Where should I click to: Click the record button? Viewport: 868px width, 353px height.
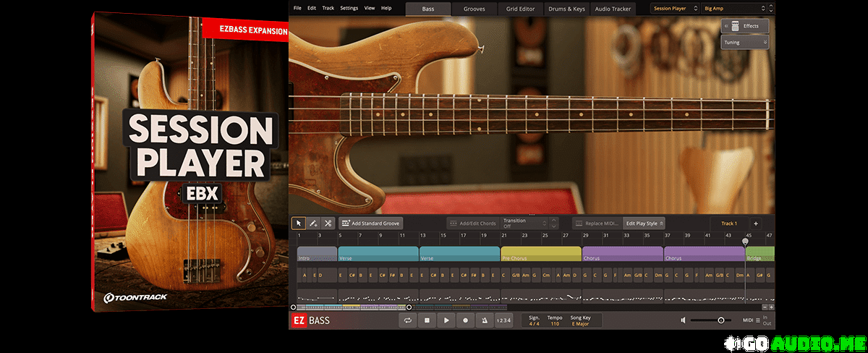[x=465, y=320]
